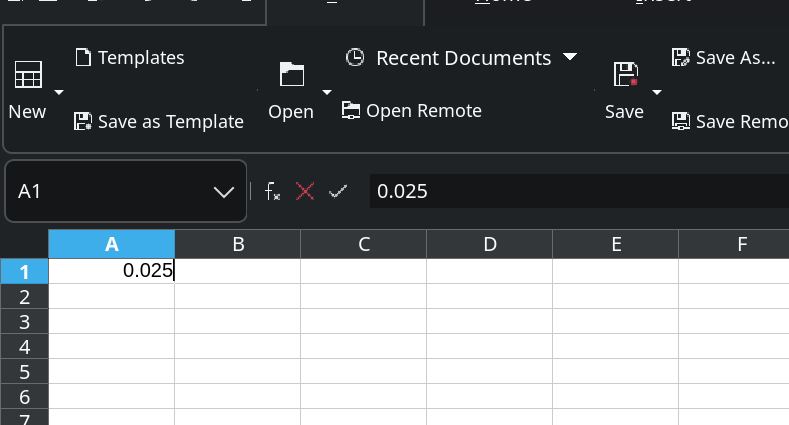Click the Save floppy disk icon
Screen dimensions: 789x425
pyautogui.click(x=625, y=75)
